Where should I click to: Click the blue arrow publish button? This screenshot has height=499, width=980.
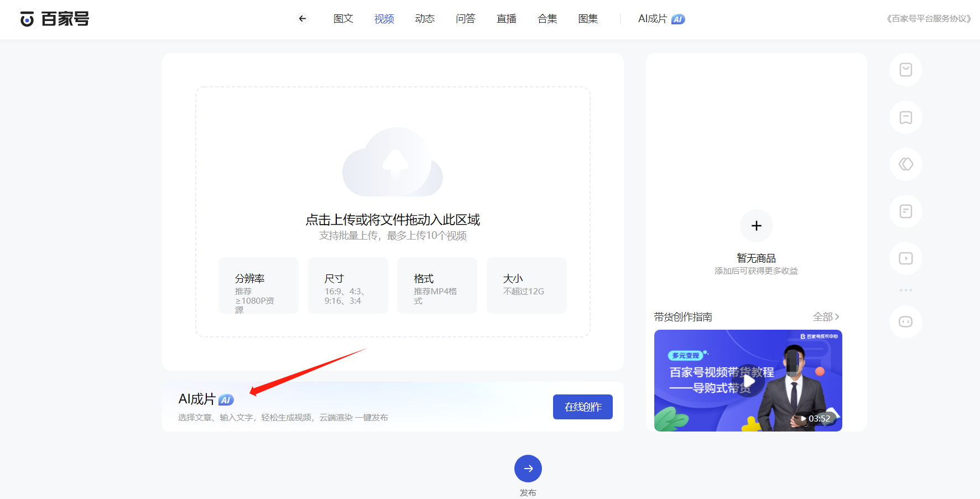[x=528, y=469]
